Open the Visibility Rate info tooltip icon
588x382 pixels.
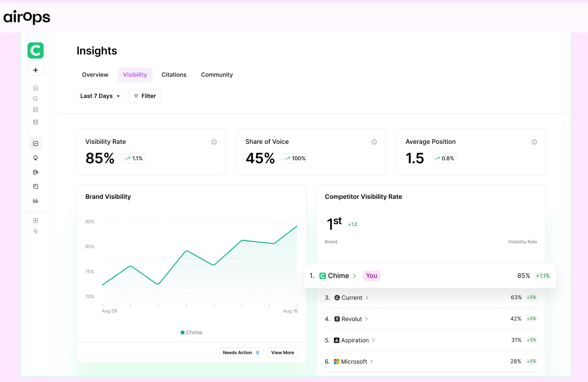click(x=214, y=142)
